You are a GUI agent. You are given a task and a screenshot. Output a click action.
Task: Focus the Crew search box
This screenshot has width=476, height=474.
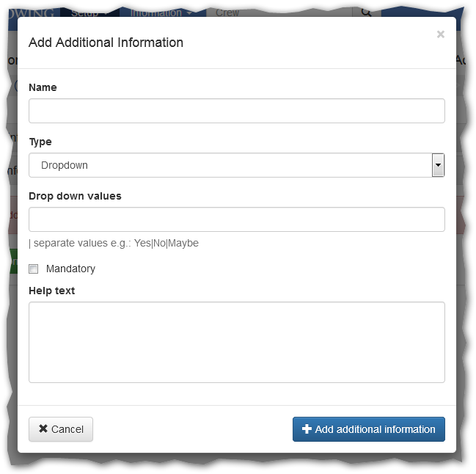point(279,12)
